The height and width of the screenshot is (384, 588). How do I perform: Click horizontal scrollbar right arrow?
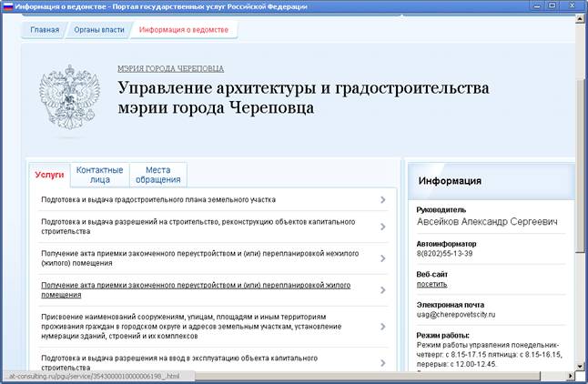click(571, 376)
